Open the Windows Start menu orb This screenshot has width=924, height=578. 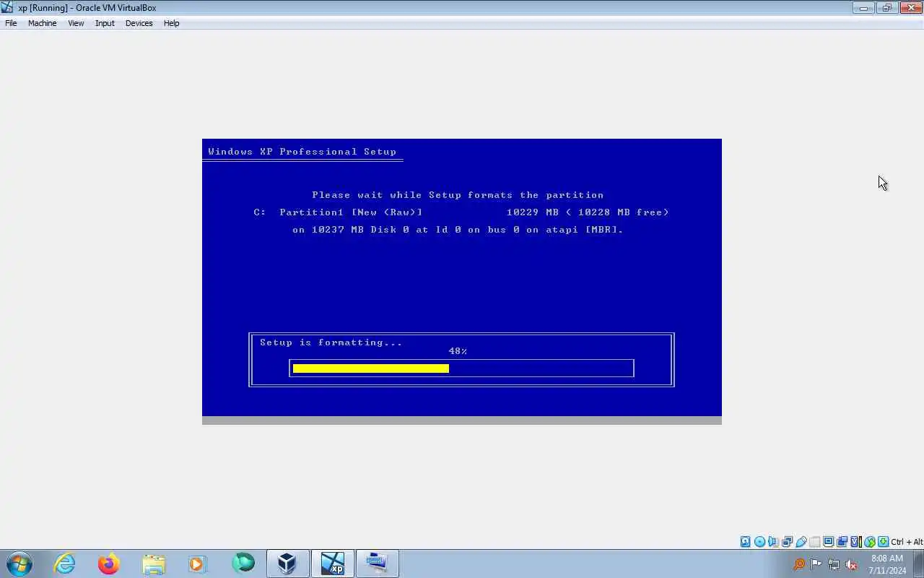[19, 564]
